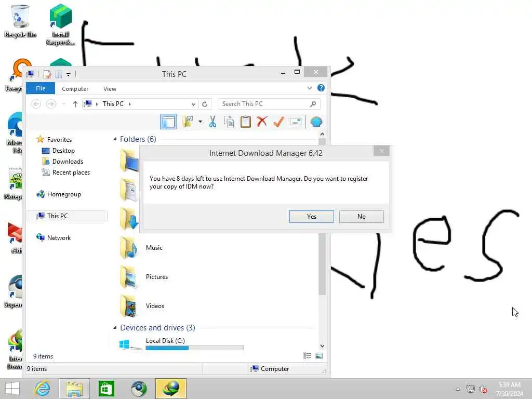Select Homegroup in navigation pane
The image size is (532, 399).
click(64, 194)
